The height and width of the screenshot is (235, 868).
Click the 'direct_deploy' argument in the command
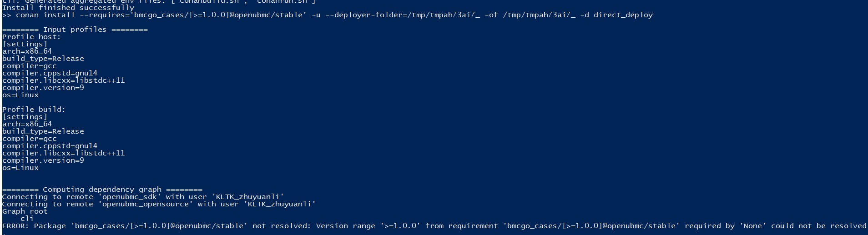623,15
